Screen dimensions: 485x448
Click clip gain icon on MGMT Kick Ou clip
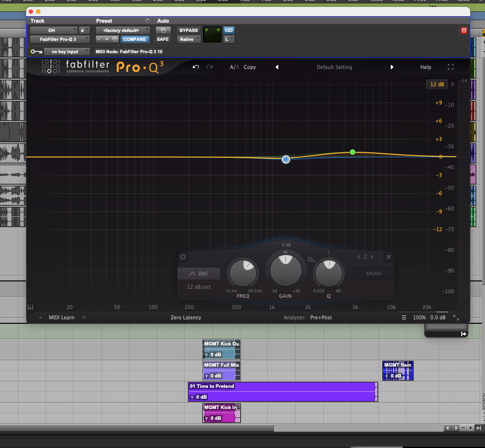[x=206, y=355]
